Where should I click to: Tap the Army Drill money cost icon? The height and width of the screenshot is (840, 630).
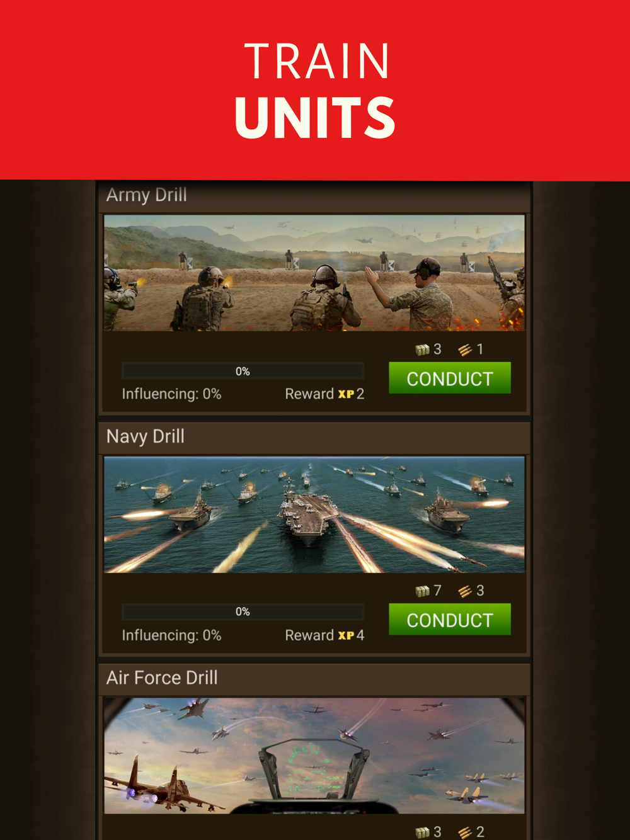[422, 349]
